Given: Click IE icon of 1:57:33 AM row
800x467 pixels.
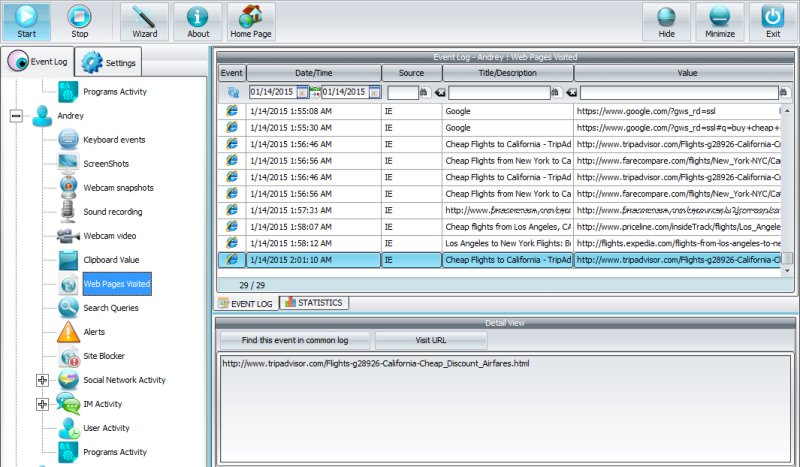Looking at the screenshot, I should (232, 210).
